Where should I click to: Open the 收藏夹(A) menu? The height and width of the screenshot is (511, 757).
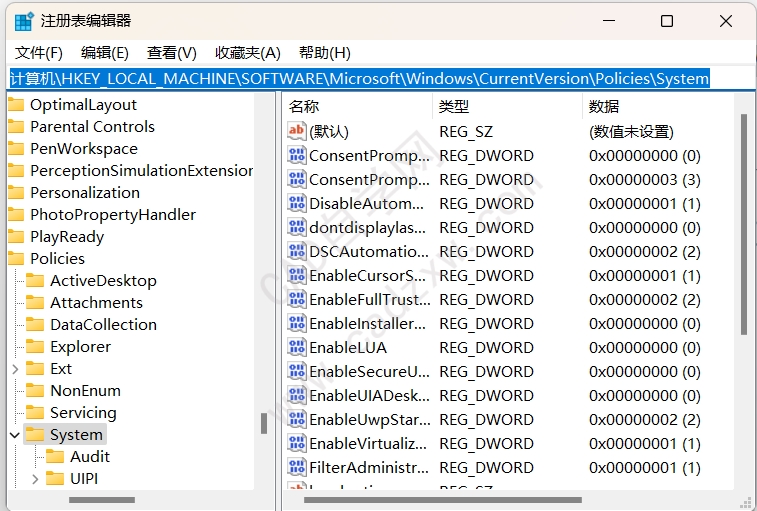tap(248, 53)
